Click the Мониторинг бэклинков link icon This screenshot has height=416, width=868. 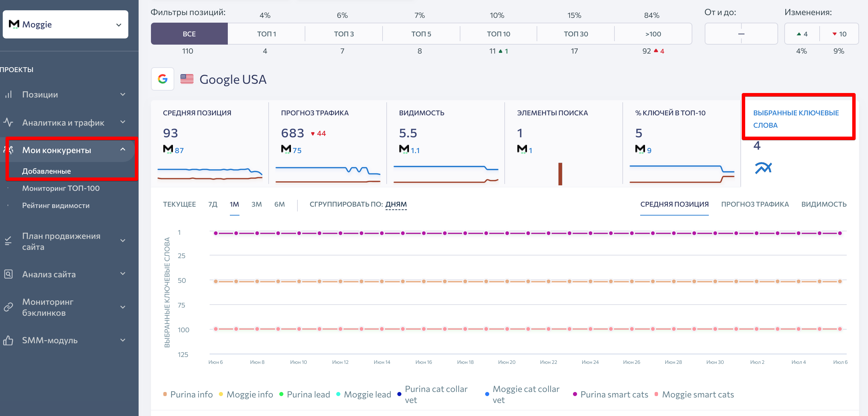click(x=8, y=307)
